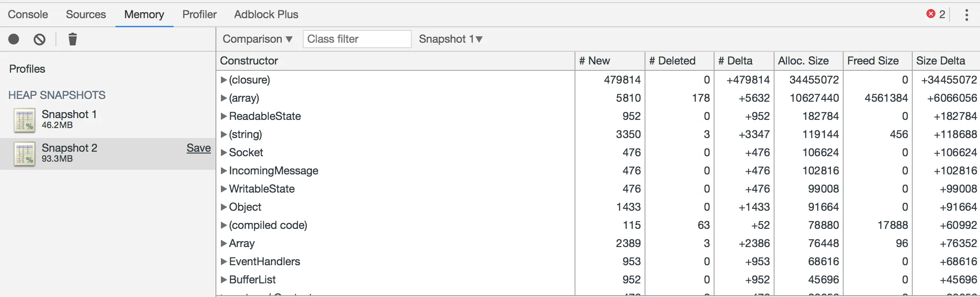Click the Save link for Snapshot 2
Viewport: 980px width, 297px height.
tap(199, 148)
